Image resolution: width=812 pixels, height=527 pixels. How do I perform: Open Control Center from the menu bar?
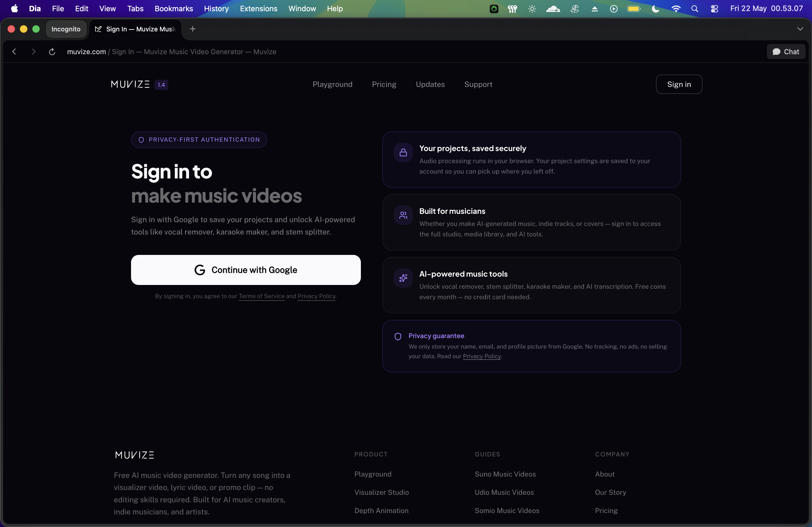pyautogui.click(x=714, y=9)
